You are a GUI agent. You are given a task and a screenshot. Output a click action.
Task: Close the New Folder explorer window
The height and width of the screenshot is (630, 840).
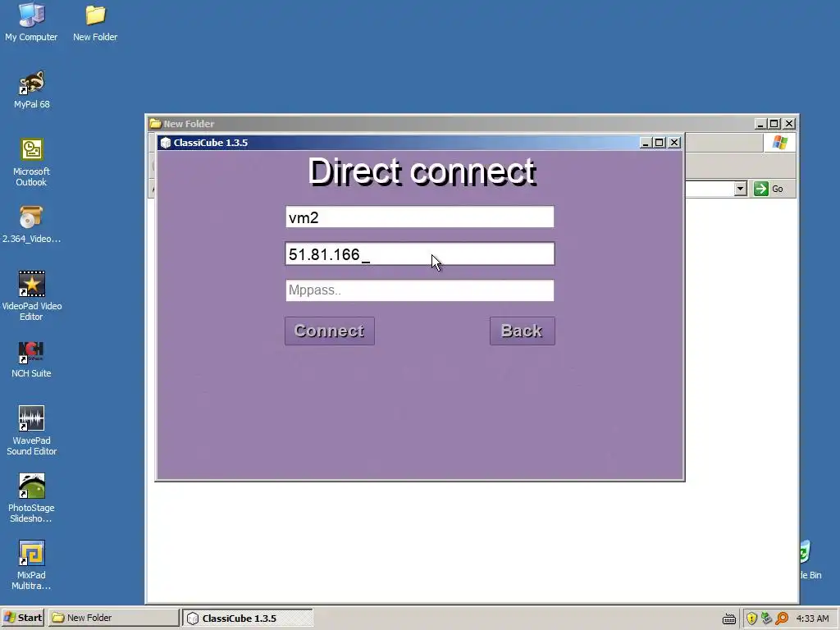(789, 124)
